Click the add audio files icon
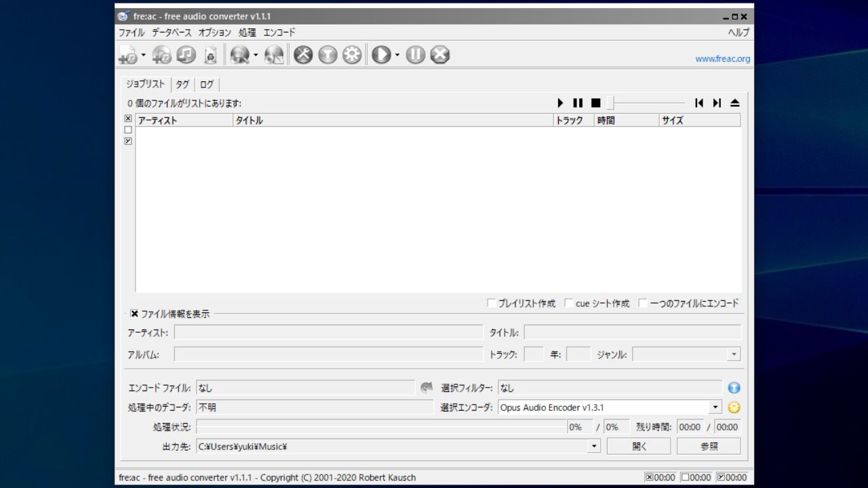The width and height of the screenshot is (868, 488). [x=127, y=55]
